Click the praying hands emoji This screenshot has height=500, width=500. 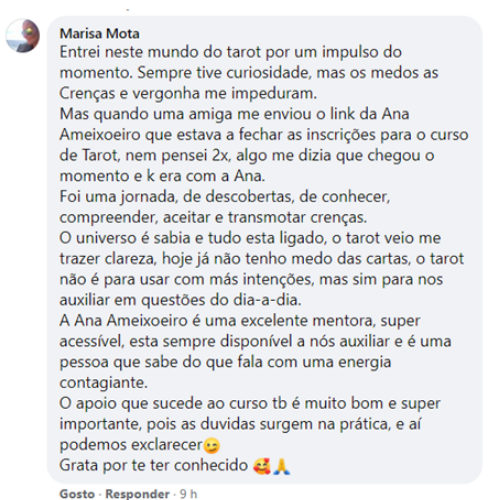tap(282, 466)
